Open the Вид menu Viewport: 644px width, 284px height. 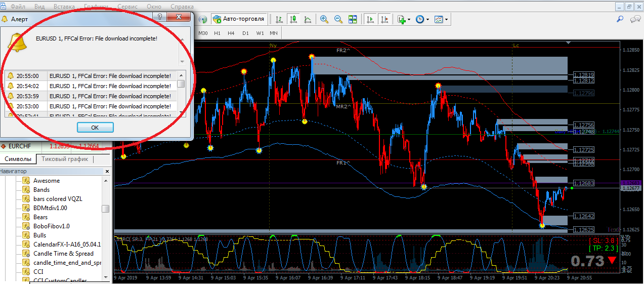[x=39, y=7]
